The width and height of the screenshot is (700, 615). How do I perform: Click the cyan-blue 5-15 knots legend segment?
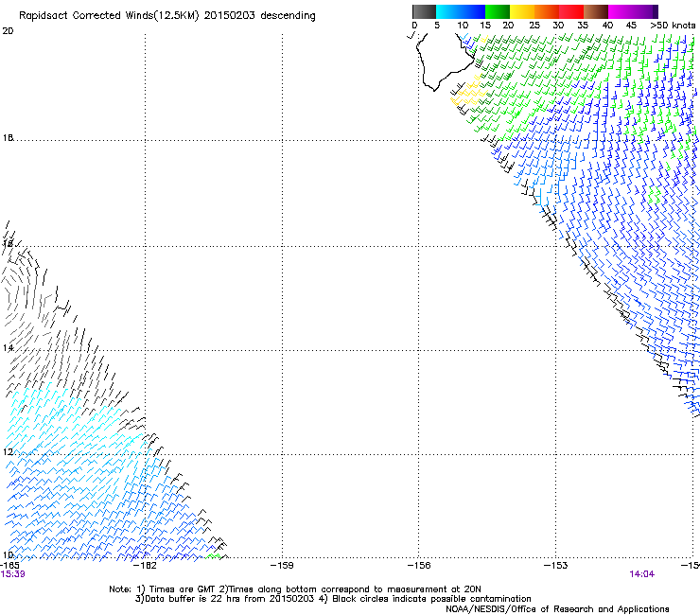[x=461, y=11]
